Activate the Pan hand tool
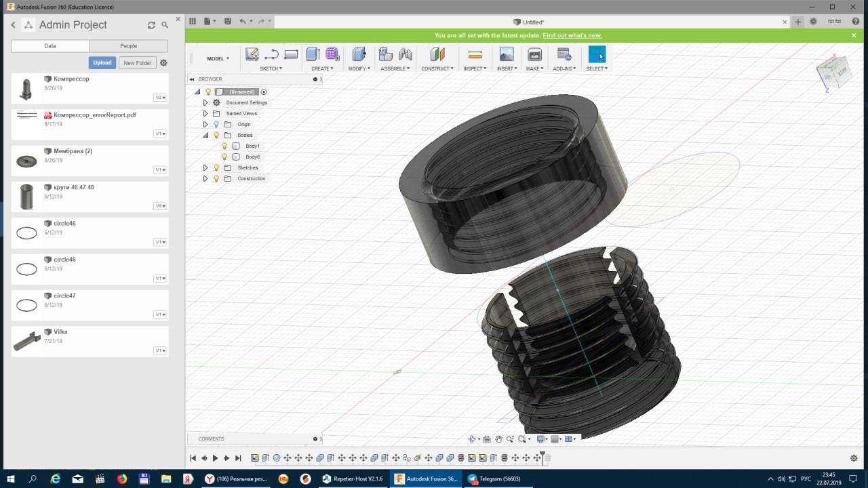The width and height of the screenshot is (868, 488). pyautogui.click(x=498, y=439)
